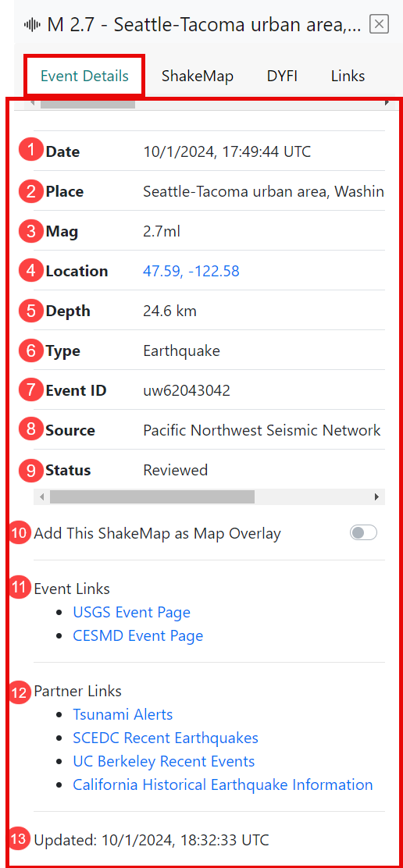Toggle Add This ShakeMap as Map Overlay

364,532
